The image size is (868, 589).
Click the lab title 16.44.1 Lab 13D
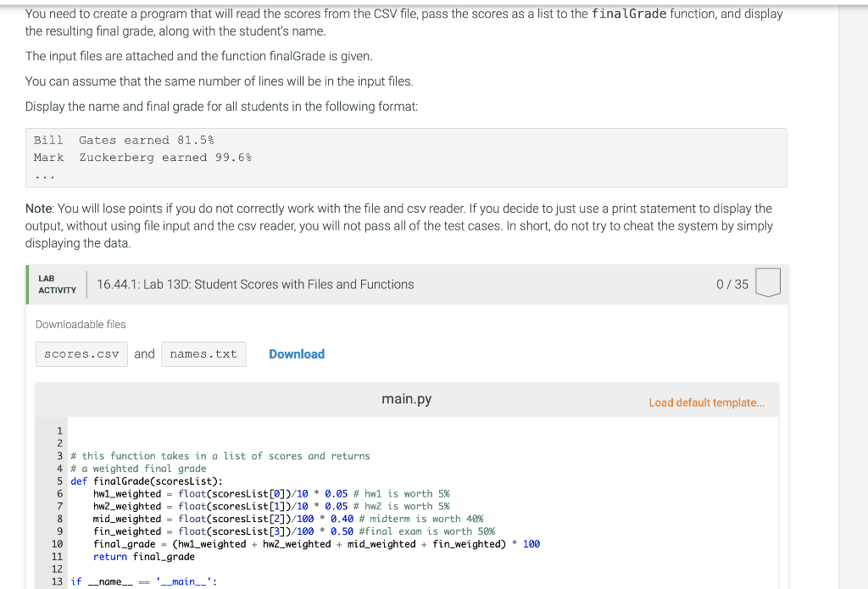(256, 284)
